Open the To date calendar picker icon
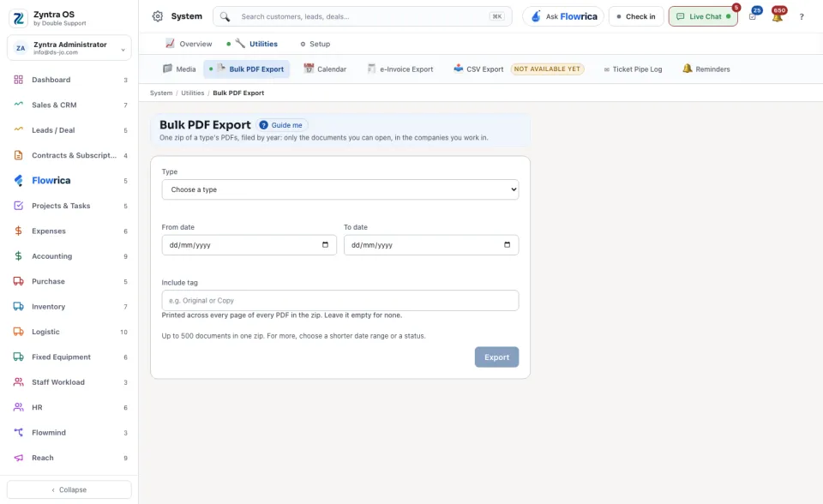The image size is (823, 504). click(x=507, y=244)
